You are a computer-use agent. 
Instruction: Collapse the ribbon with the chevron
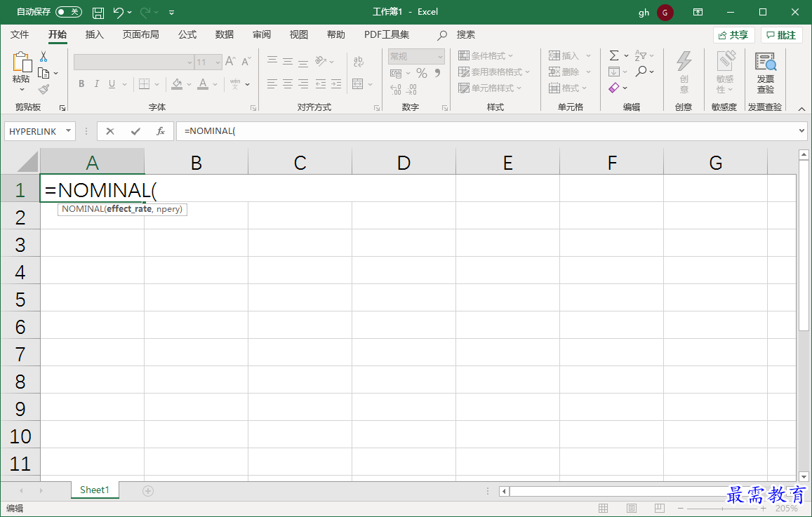tap(801, 109)
